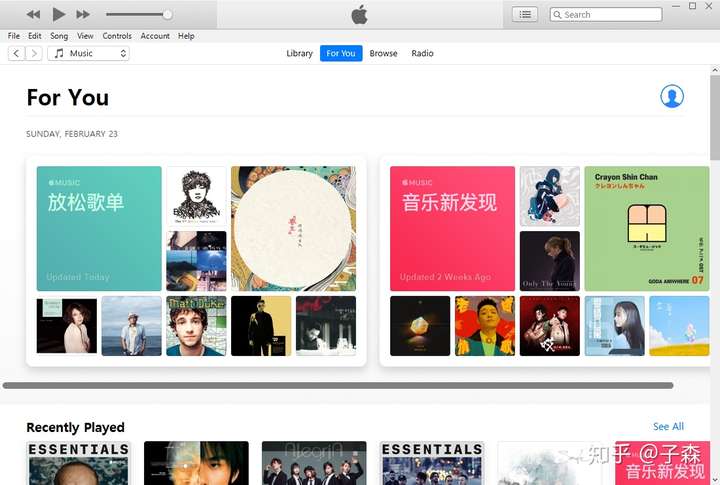Click the scroll-up arrow of vertical scrollbar
720x485 pixels.
[x=715, y=70]
